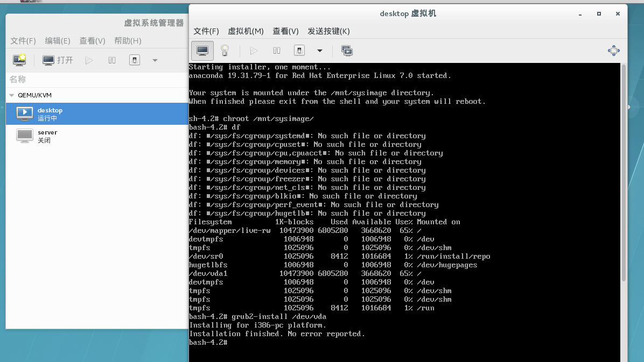Screen dimensions: 644x362
Task: Show the graphical console in desktop VM
Action: click(202, 51)
